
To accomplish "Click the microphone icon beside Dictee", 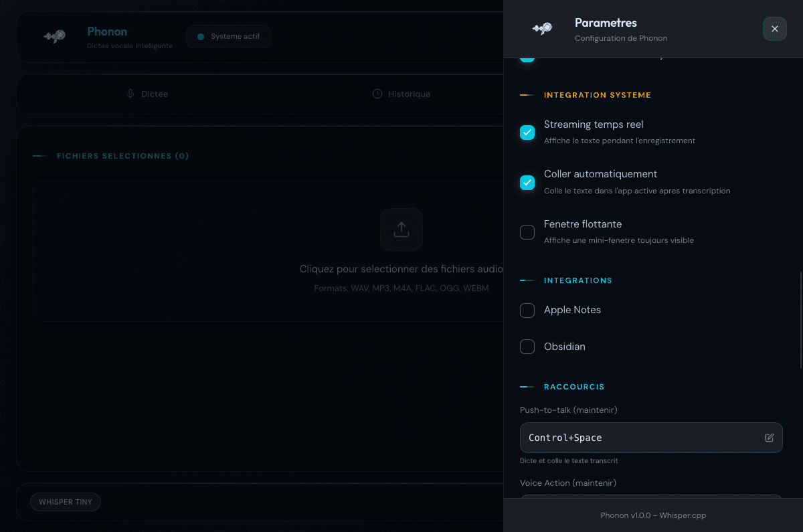I will tap(130, 94).
